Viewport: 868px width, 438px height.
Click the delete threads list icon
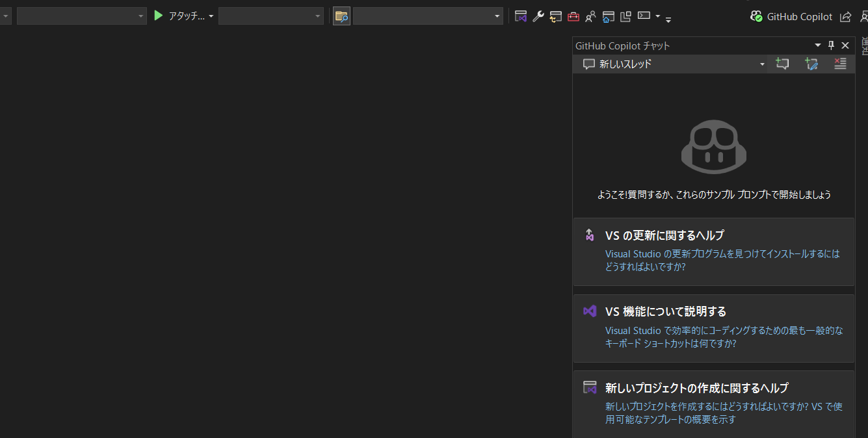(840, 64)
